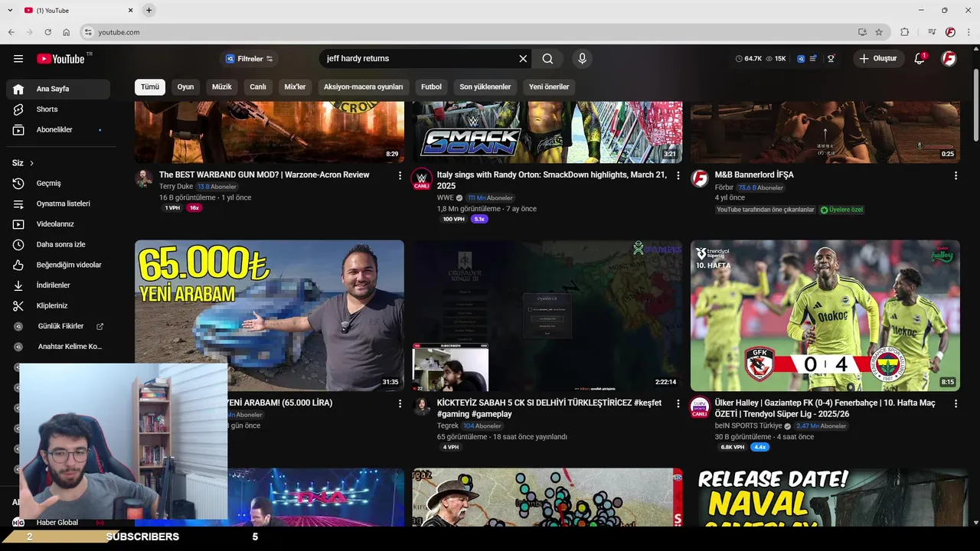The height and width of the screenshot is (551, 980).
Task: Select the Tümü filter chip
Action: 150,87
